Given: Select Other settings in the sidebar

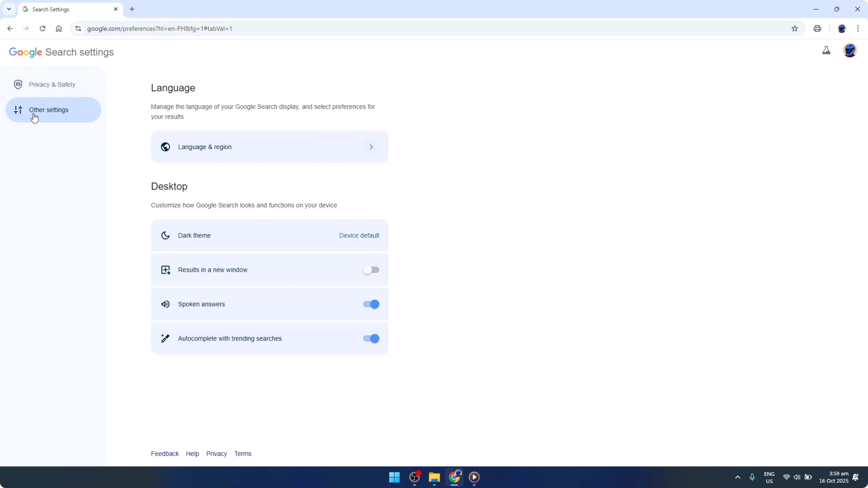Looking at the screenshot, I should [49, 109].
